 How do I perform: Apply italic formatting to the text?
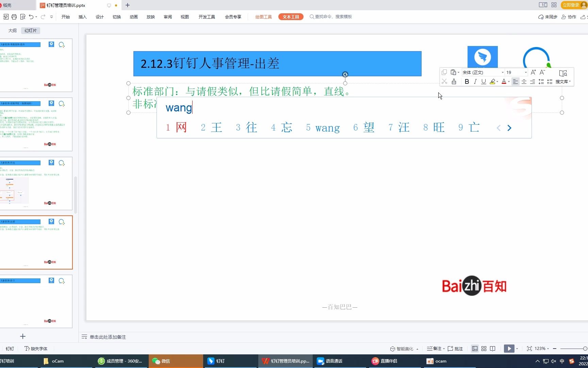click(x=475, y=81)
